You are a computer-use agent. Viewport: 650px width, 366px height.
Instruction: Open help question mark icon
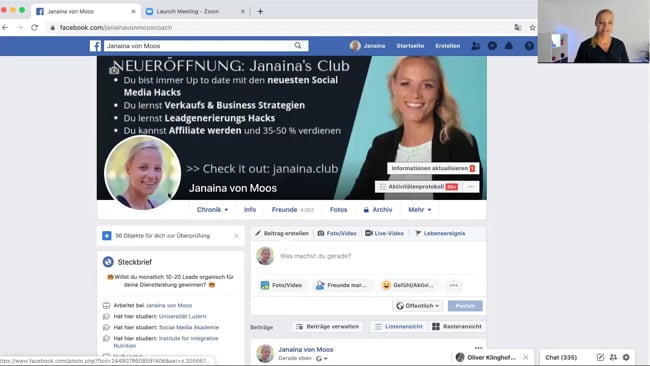coord(529,46)
